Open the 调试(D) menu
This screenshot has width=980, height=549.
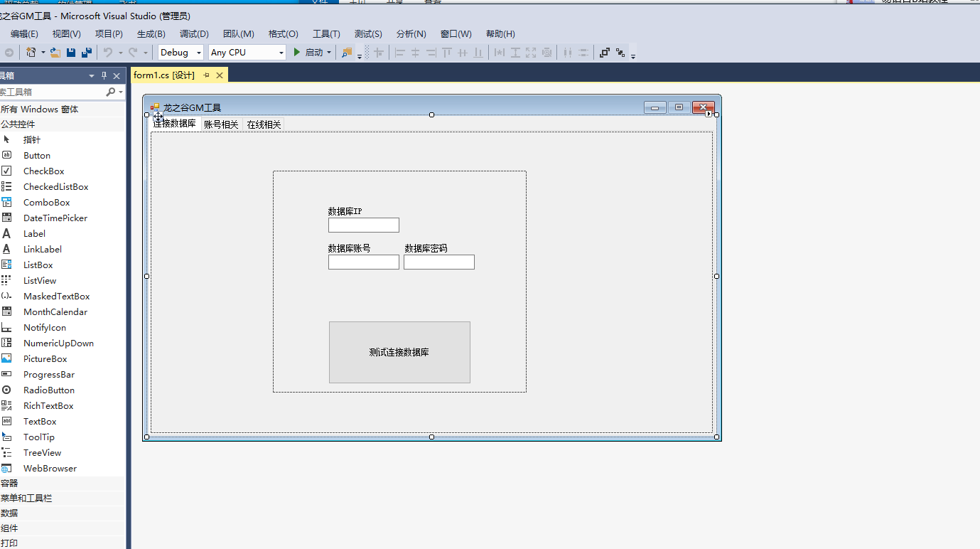pyautogui.click(x=194, y=33)
